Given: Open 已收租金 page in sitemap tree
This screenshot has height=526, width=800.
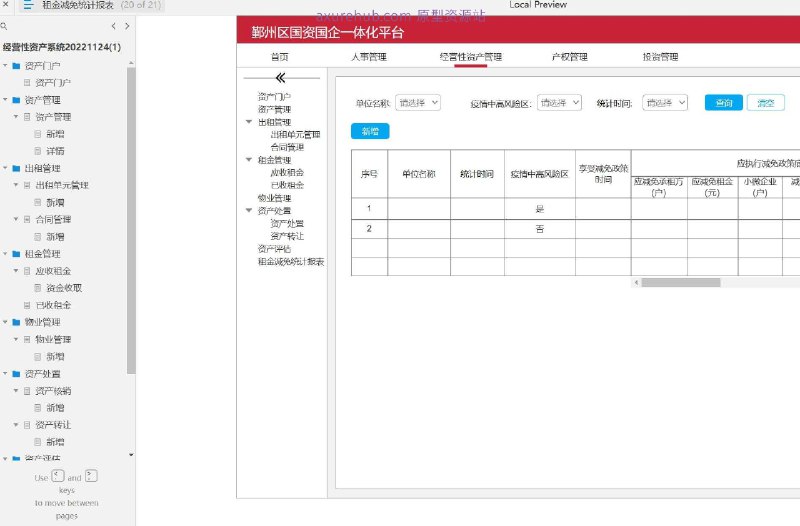Looking at the screenshot, I should (53, 305).
